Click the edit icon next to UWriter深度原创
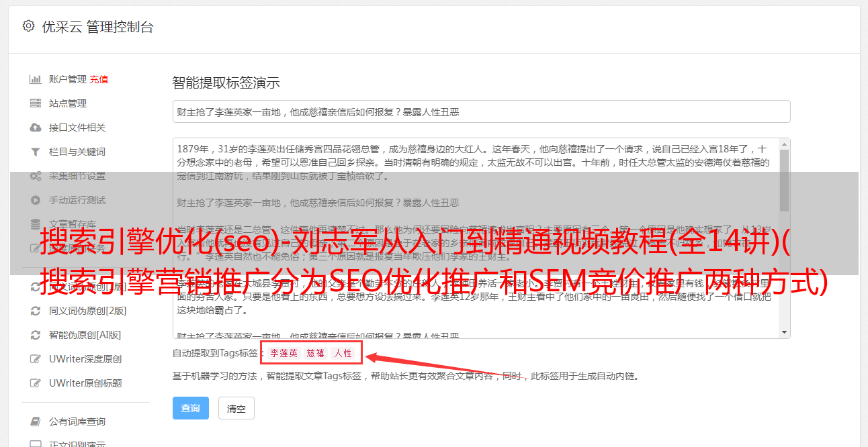This screenshot has width=868, height=447. (x=35, y=359)
